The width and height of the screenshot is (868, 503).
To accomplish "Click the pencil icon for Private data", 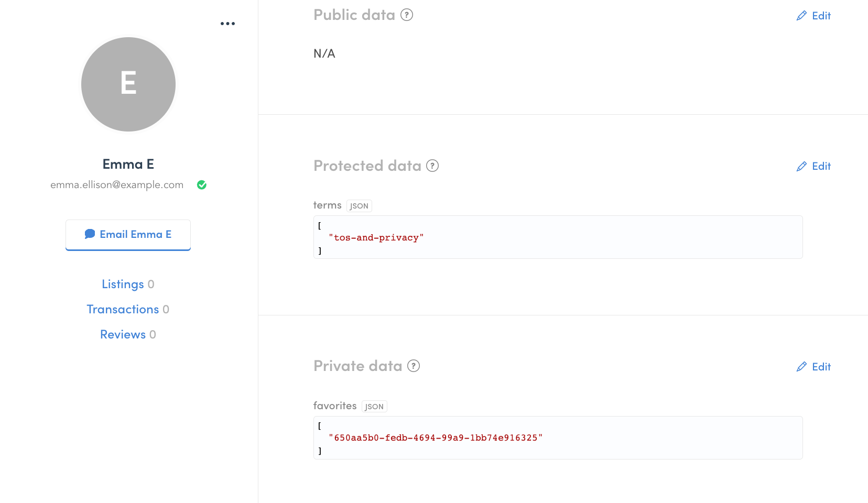I will 801,367.
